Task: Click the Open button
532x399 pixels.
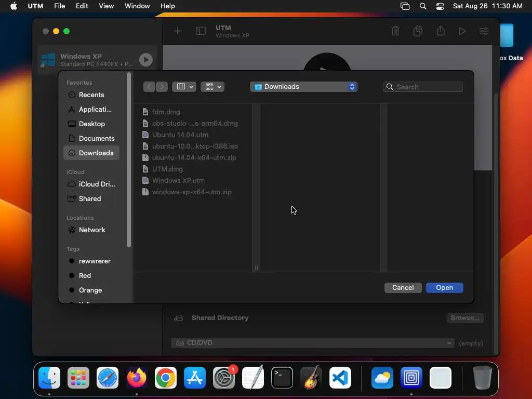Action: (x=445, y=288)
